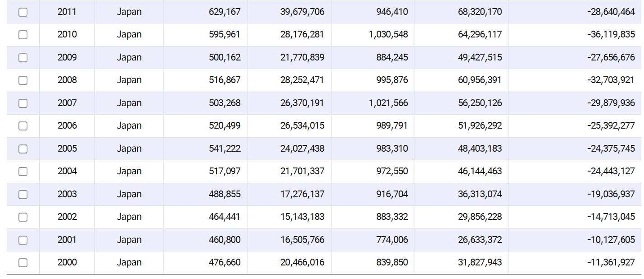Screen dimensions: 644x279
Task: Check the checkbox for year 2011
Action: point(23,12)
